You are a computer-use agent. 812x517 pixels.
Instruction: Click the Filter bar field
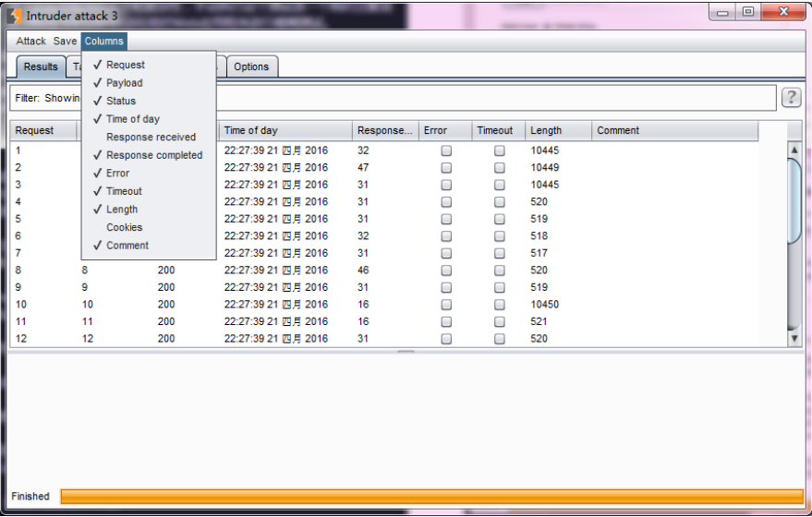[x=393, y=98]
